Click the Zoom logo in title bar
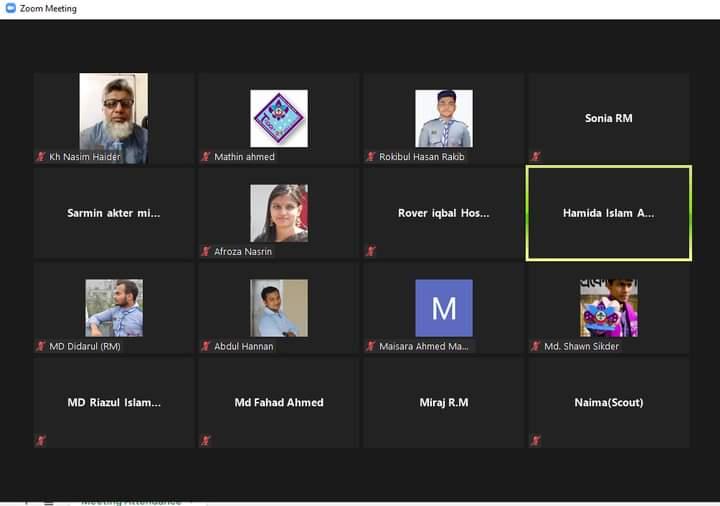This screenshot has width=720, height=506. 10,9
